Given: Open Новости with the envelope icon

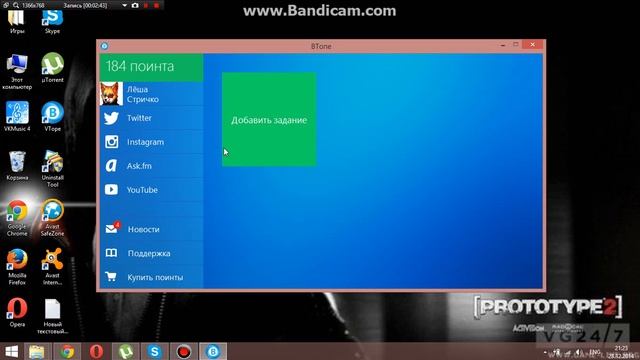Looking at the screenshot, I should click(112, 229).
